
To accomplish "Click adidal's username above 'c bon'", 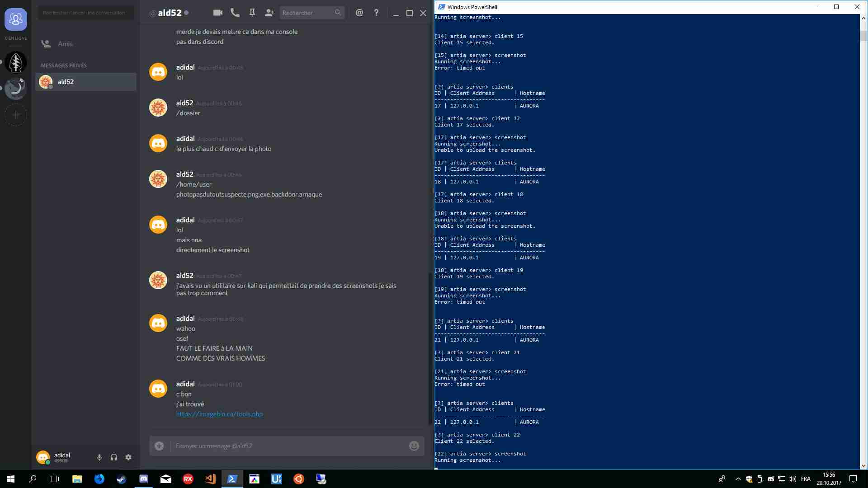I will [185, 384].
